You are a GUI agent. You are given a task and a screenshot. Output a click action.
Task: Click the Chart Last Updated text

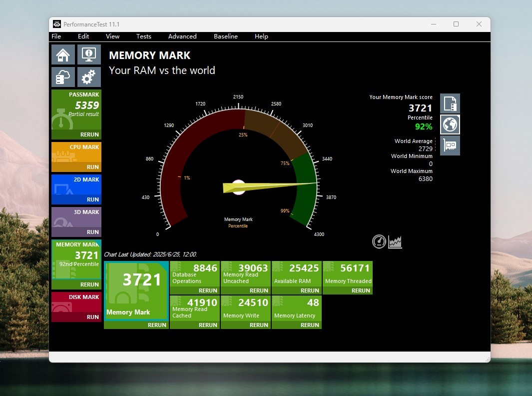coord(150,254)
